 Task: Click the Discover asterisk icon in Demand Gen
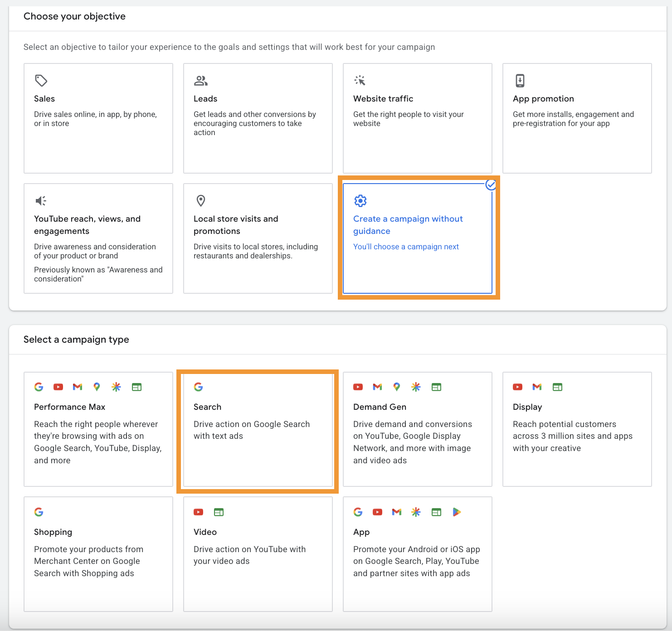(x=416, y=387)
